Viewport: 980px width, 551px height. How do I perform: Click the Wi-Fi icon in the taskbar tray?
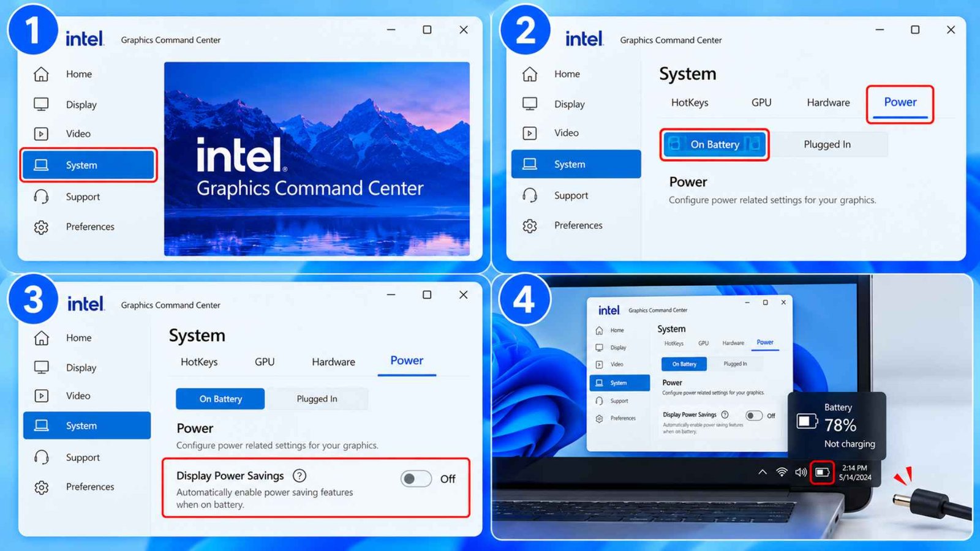click(x=782, y=472)
